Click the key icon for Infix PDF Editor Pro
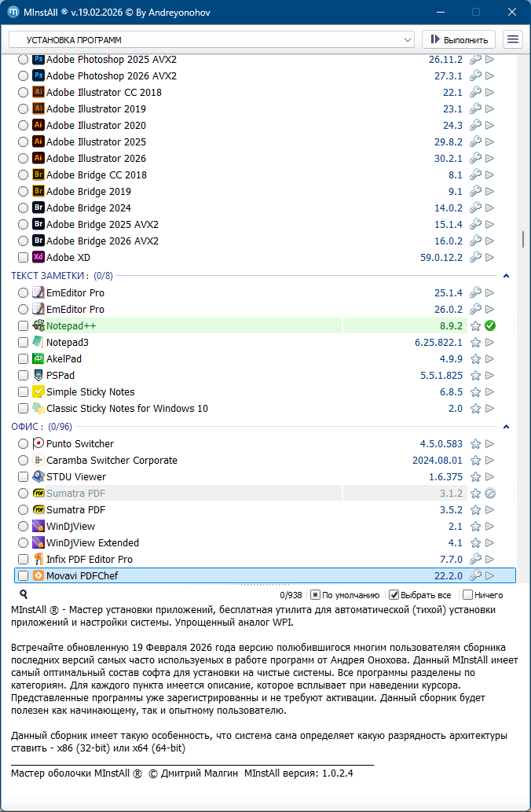Viewport: 531px width, 812px height. 475,560
